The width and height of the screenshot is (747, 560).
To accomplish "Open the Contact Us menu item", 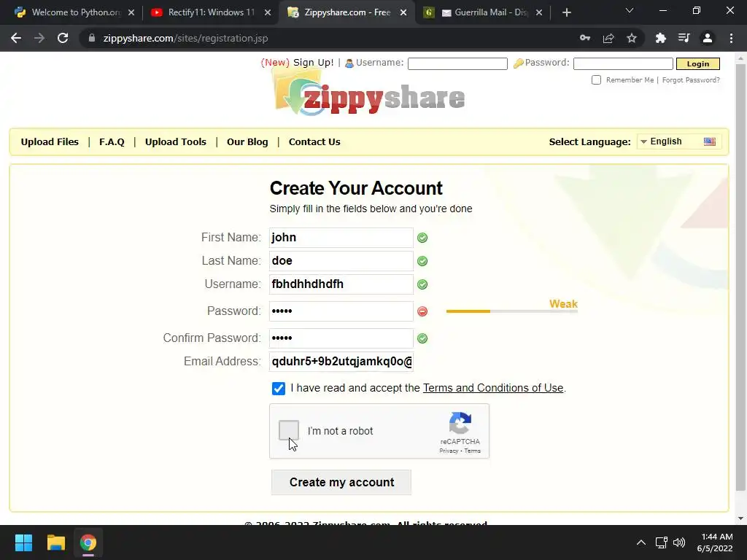I will tap(314, 142).
